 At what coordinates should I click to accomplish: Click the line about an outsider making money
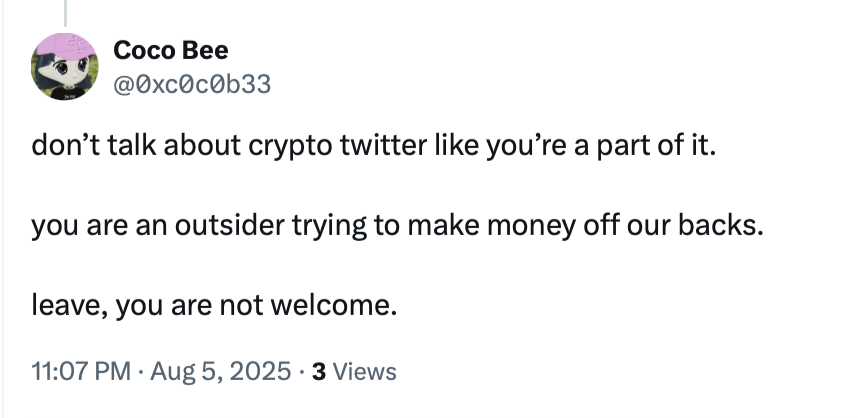tap(397, 225)
